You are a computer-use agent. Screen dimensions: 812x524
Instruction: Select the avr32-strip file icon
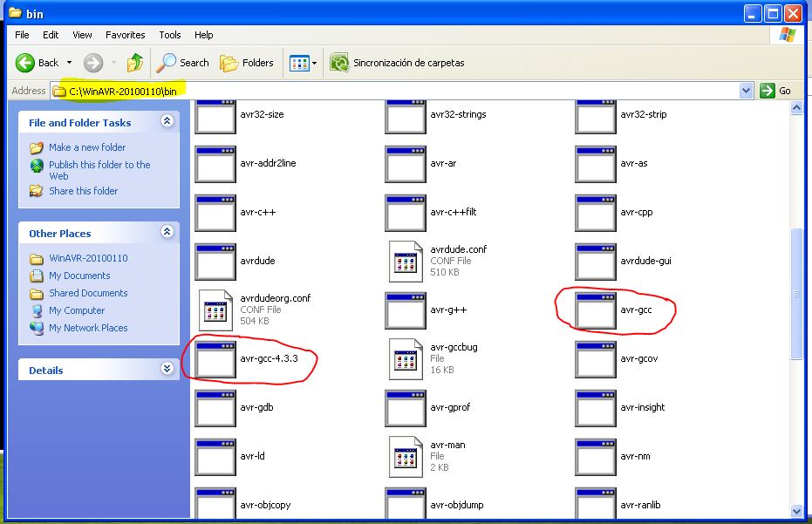tap(596, 117)
